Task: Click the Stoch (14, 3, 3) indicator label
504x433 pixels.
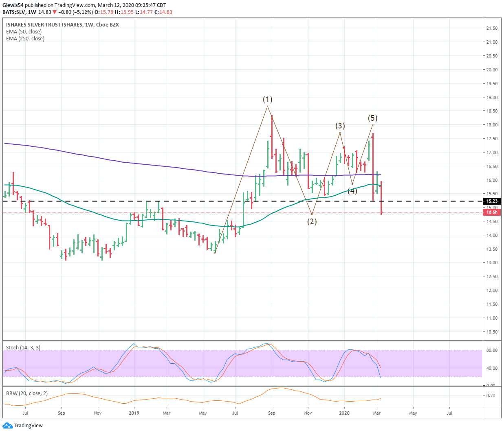Action: point(23,348)
